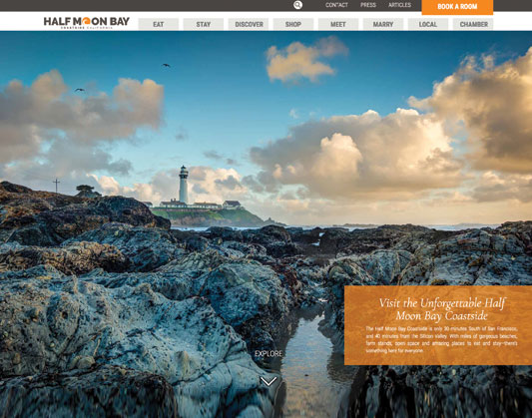The width and height of the screenshot is (532, 418).
Task: Open the Articles link
Action: click(399, 5)
